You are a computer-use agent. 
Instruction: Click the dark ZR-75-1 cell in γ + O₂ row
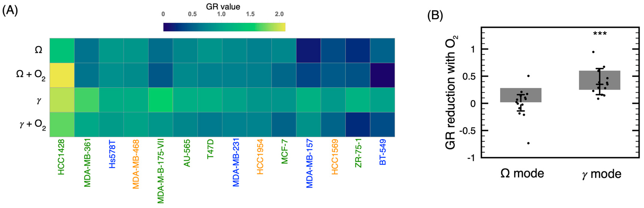coord(358,124)
